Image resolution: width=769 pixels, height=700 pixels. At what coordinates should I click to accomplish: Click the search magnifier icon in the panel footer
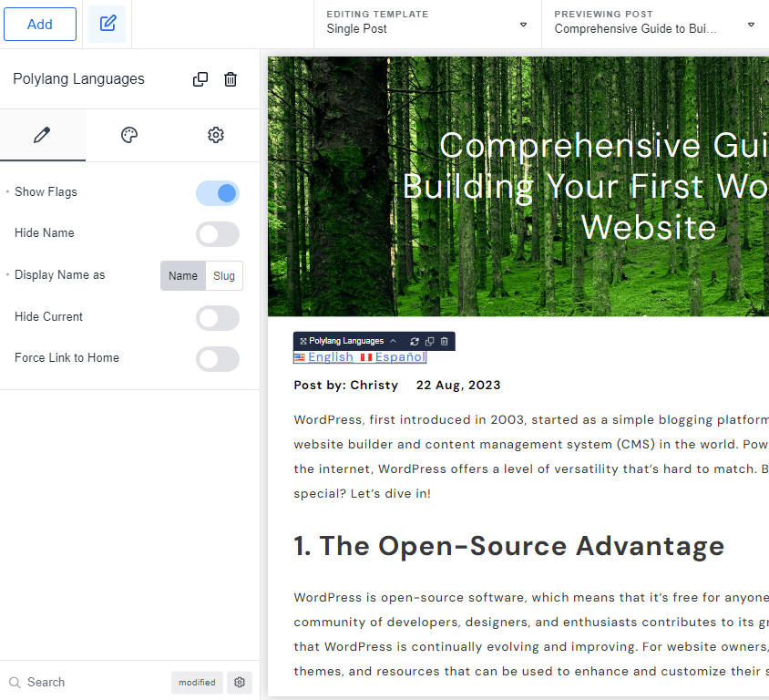pyautogui.click(x=15, y=683)
